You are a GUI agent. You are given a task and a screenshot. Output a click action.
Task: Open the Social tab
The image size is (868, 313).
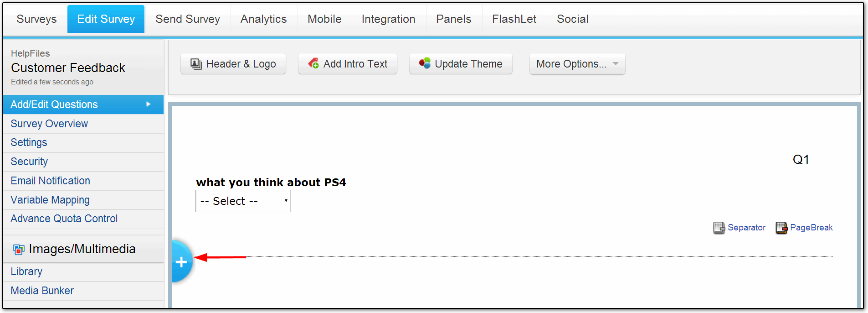pos(573,19)
